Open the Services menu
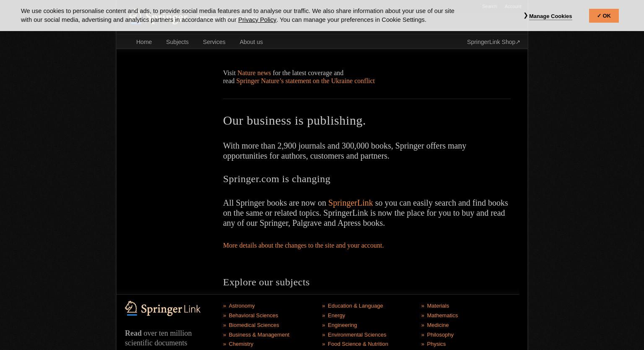Viewport: 644px width, 350px height. (214, 42)
